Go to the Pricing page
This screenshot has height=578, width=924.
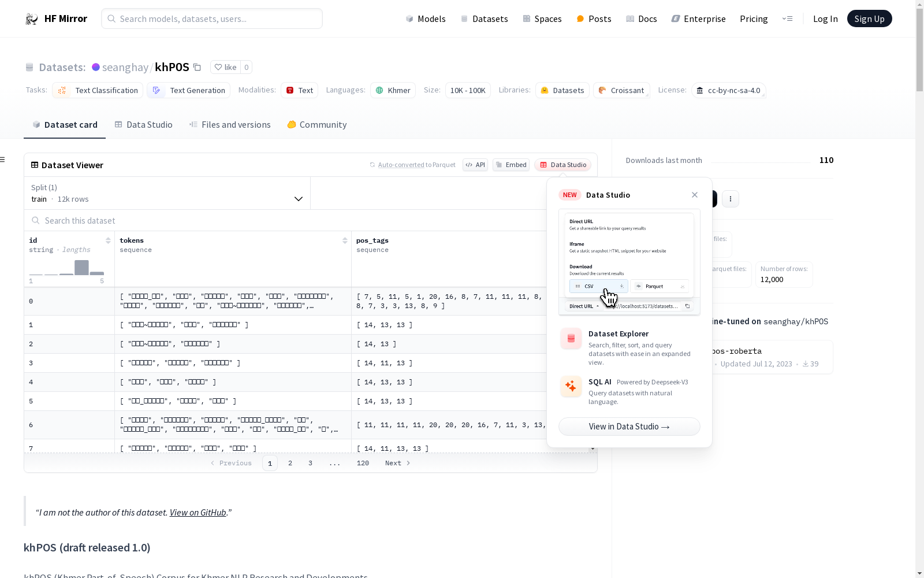coord(754,19)
